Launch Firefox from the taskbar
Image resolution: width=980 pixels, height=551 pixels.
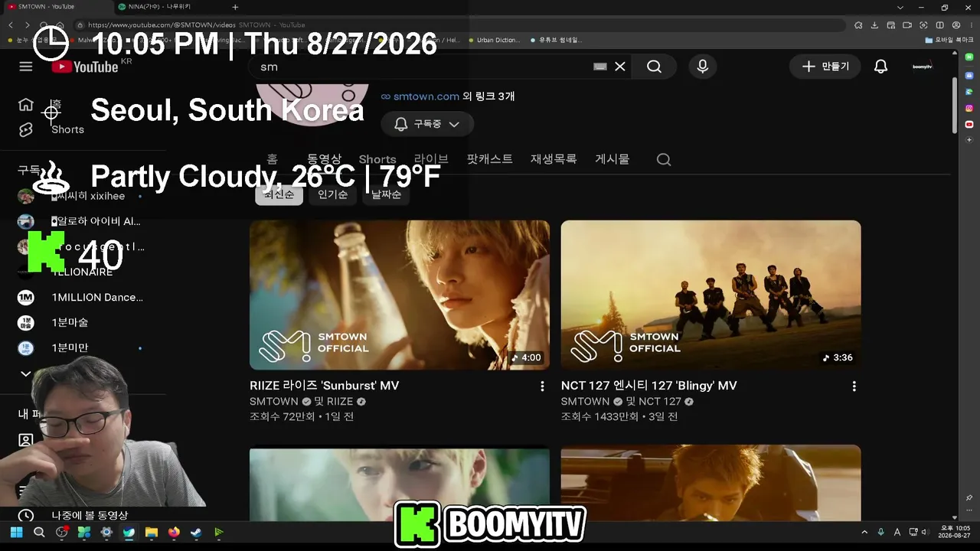(x=174, y=533)
